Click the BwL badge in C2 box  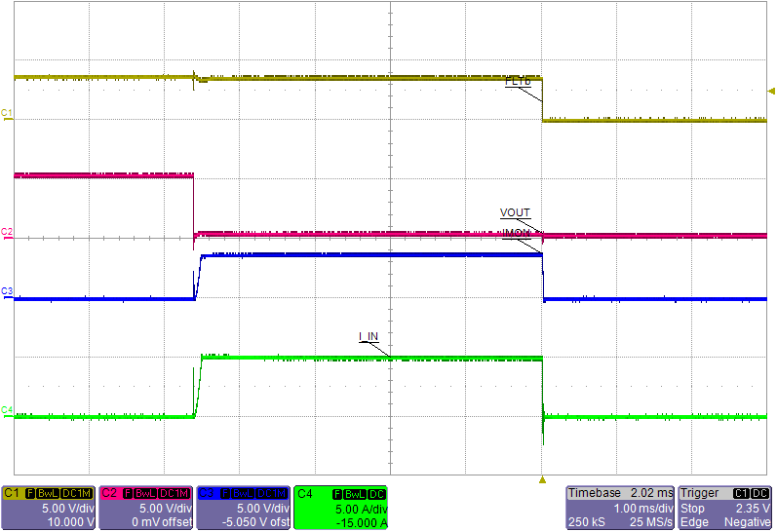click(145, 494)
